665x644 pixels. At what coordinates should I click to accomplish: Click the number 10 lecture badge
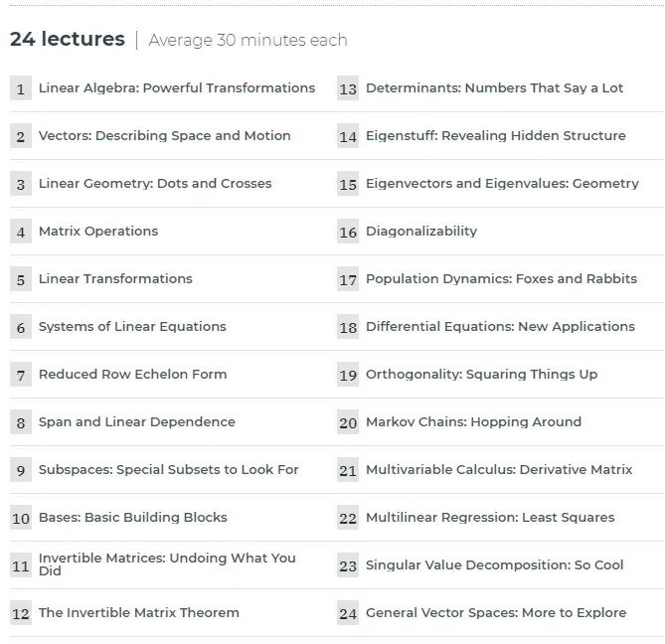coord(21,518)
